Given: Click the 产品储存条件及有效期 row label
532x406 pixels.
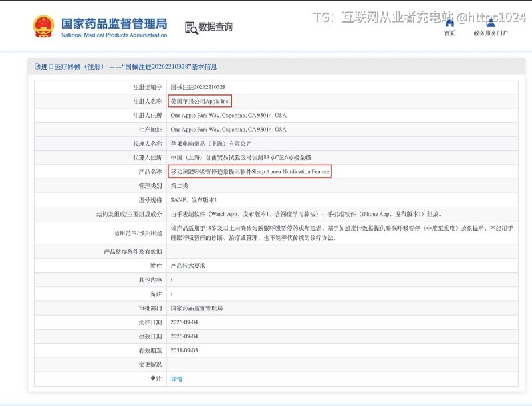Looking at the screenshot, I should pos(133,252).
